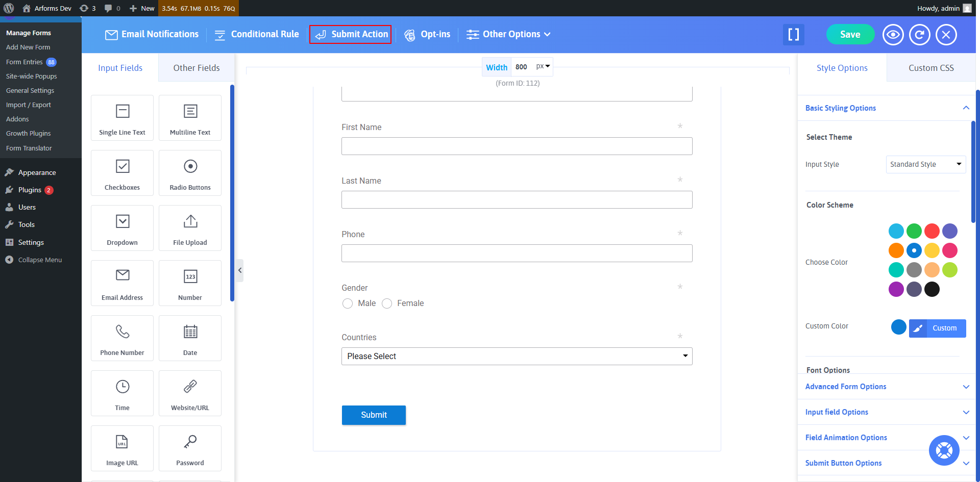Click the First Name input field
This screenshot has width=980, height=482.
(x=517, y=146)
